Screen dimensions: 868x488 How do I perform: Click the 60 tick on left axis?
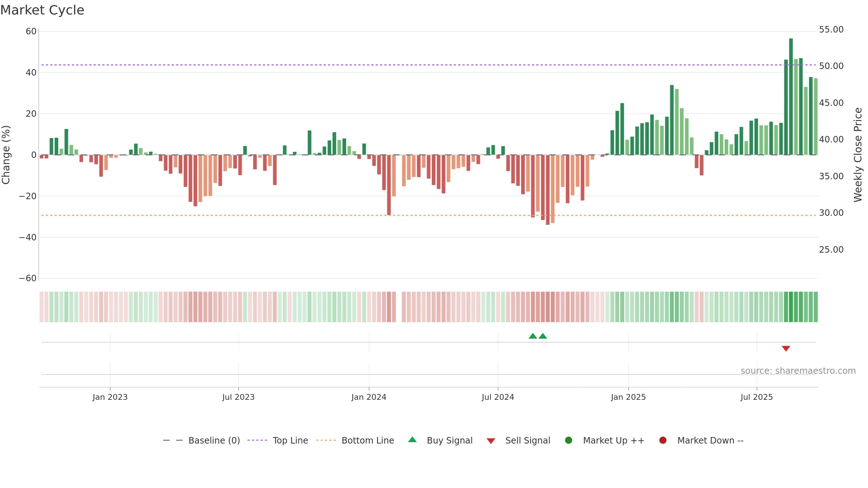tap(31, 31)
